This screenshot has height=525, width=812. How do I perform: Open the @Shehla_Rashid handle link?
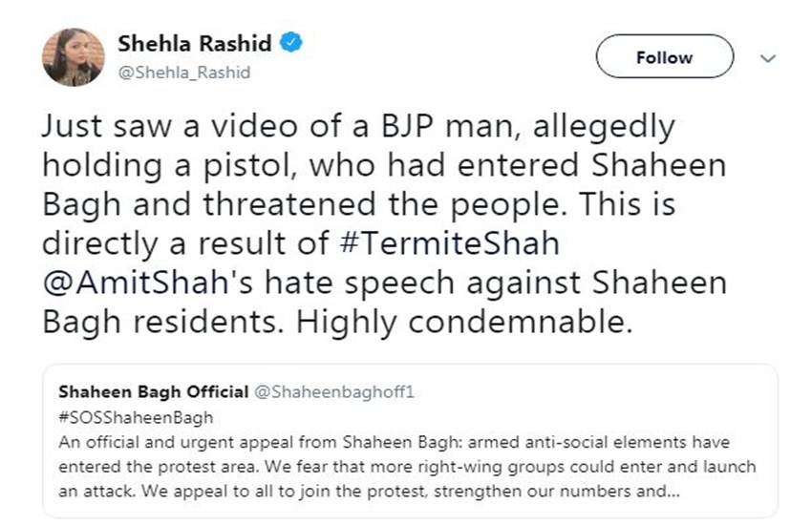tap(170, 72)
